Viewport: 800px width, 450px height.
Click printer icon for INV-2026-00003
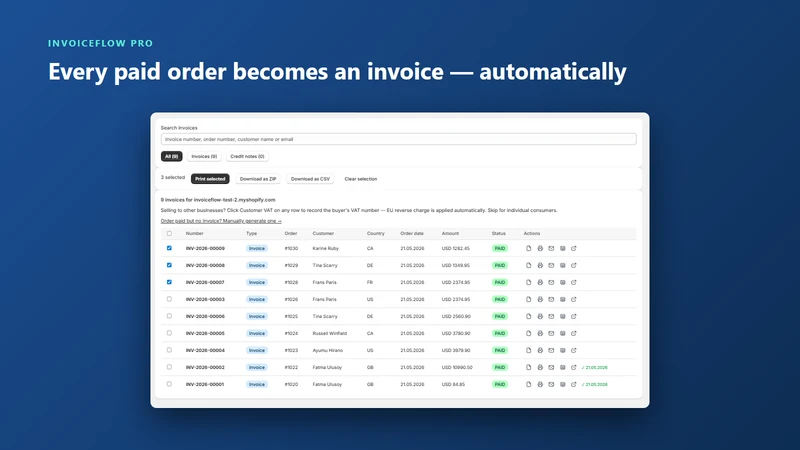[x=540, y=299]
